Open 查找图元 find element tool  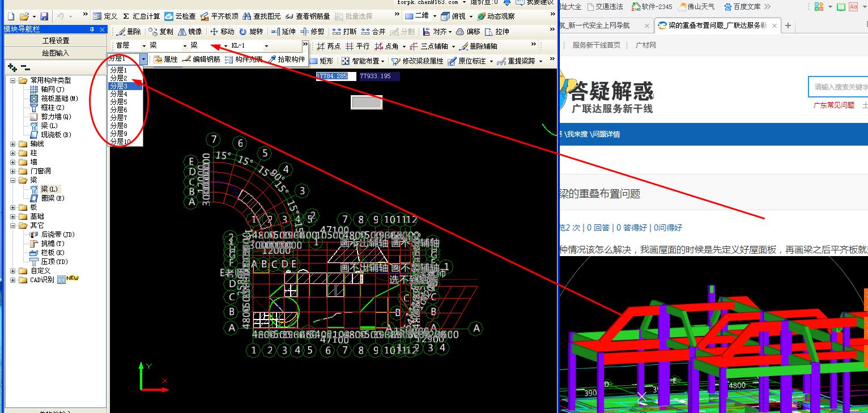click(x=262, y=16)
